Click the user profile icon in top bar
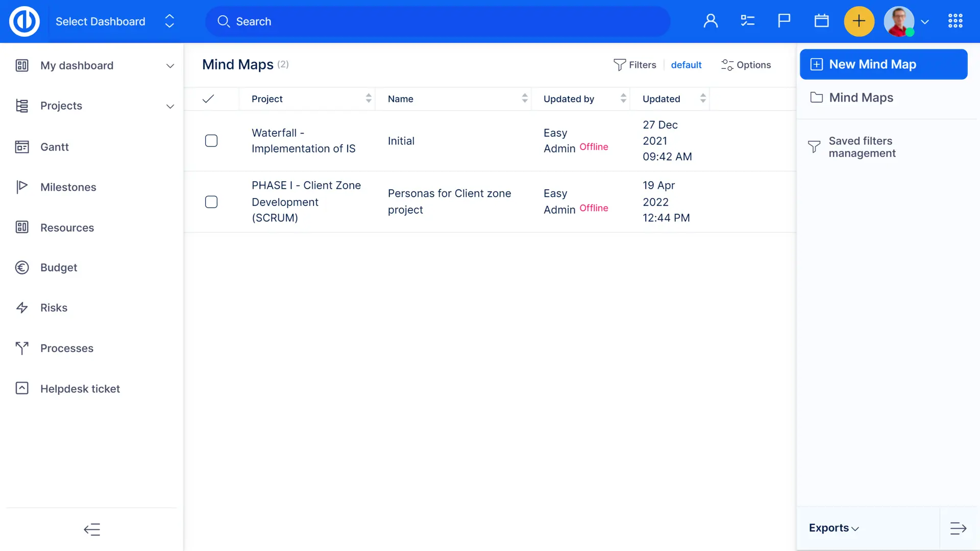 click(710, 21)
